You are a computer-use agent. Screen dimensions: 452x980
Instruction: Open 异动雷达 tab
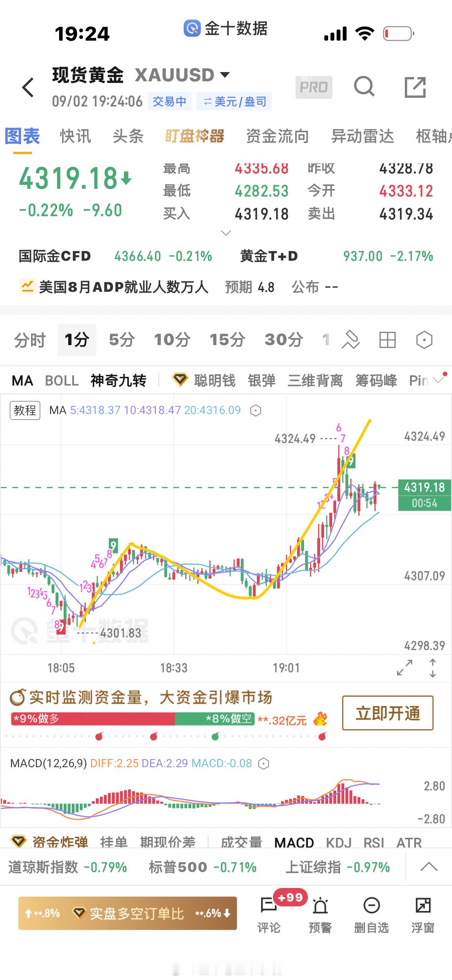tap(362, 136)
